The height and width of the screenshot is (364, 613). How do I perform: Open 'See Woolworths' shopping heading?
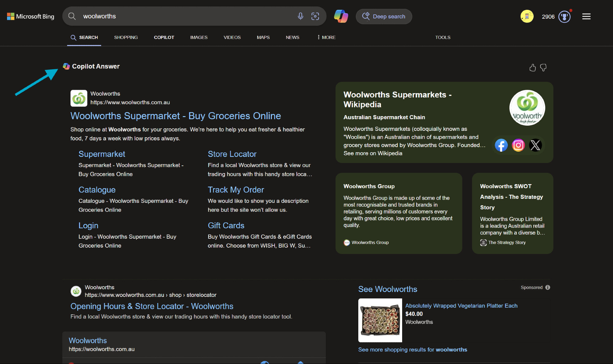tap(388, 289)
